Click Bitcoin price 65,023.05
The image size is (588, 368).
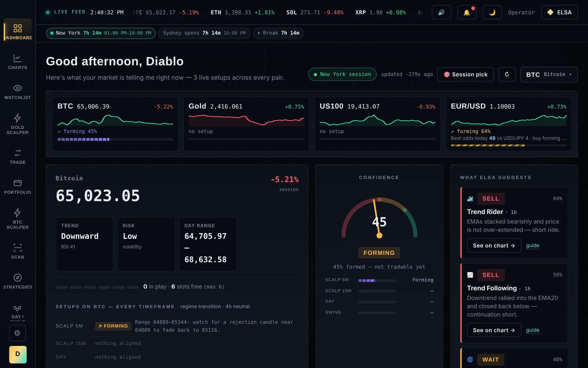tap(98, 196)
